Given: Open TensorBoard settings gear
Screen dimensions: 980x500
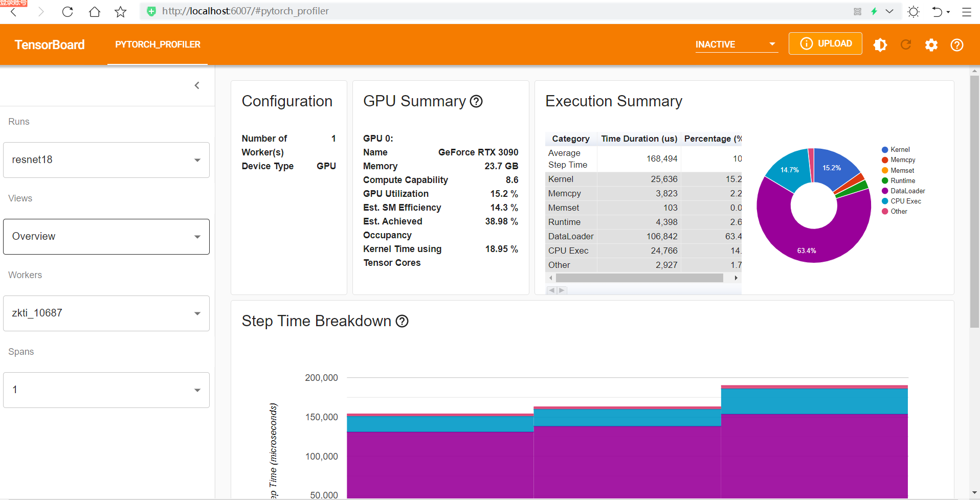Looking at the screenshot, I should 931,45.
